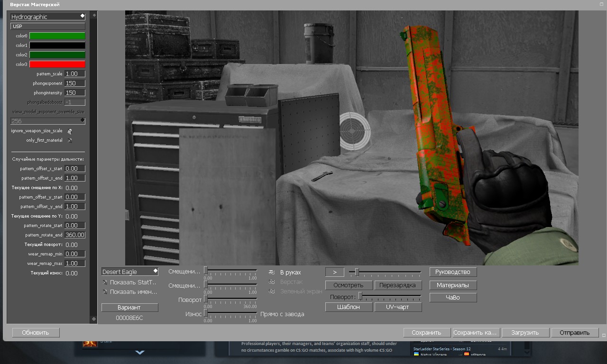Click the 00008E6C variant seed text
This screenshot has width=607, height=364.
pyautogui.click(x=129, y=318)
